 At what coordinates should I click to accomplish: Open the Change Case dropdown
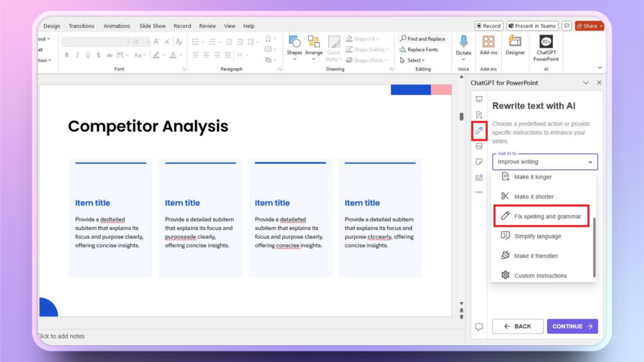coord(140,55)
